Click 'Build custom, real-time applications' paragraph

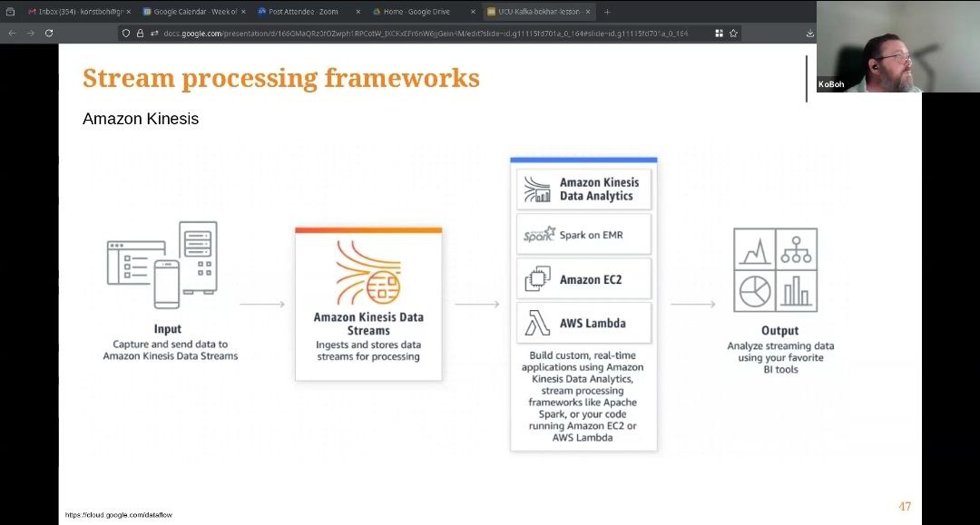click(x=583, y=396)
